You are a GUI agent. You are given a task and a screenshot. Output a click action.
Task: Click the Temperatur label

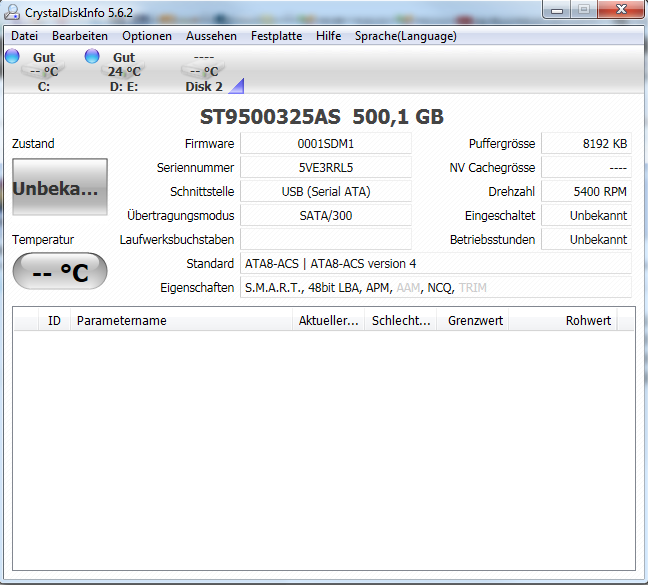pyautogui.click(x=43, y=240)
